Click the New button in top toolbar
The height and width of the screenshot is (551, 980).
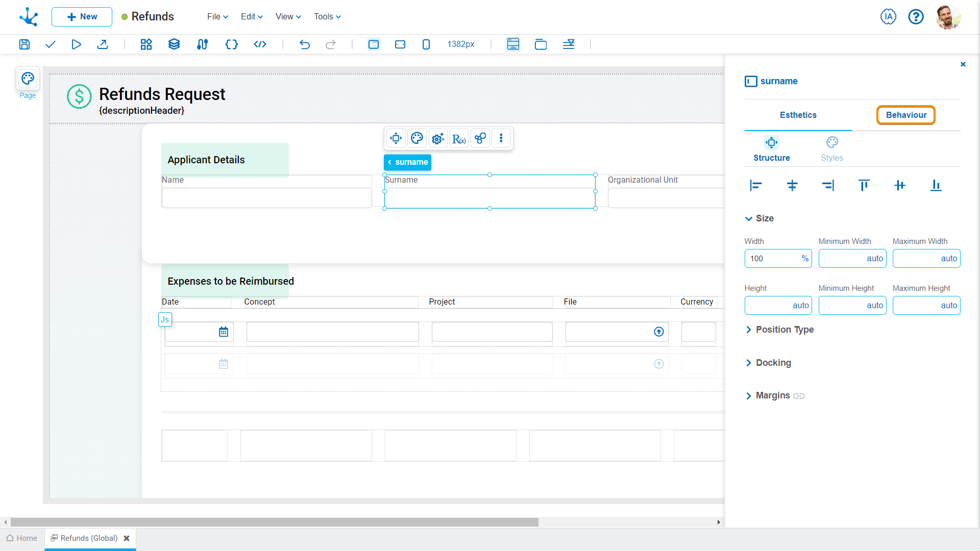(x=81, y=16)
